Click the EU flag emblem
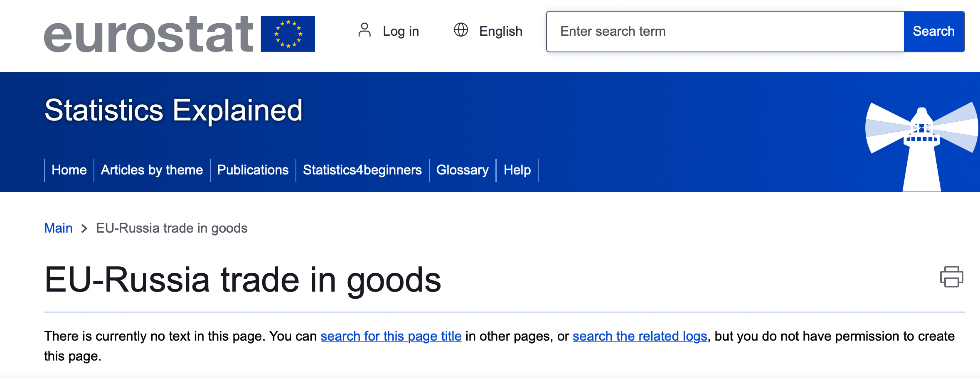 click(x=288, y=34)
